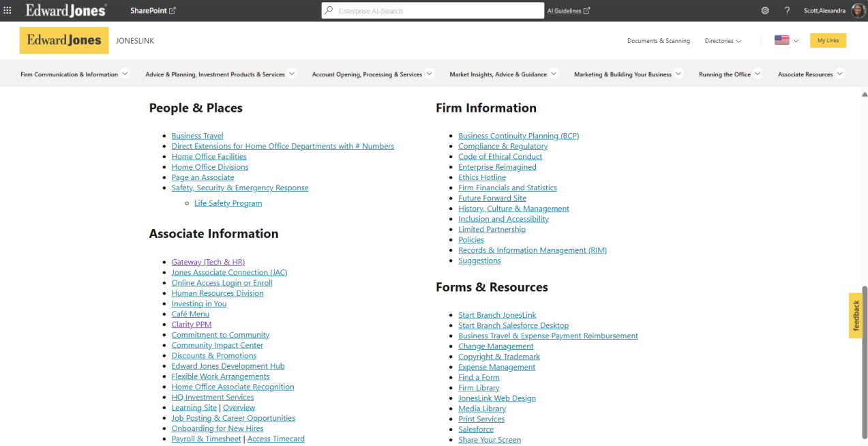Open the Café Menu link

coord(190,314)
